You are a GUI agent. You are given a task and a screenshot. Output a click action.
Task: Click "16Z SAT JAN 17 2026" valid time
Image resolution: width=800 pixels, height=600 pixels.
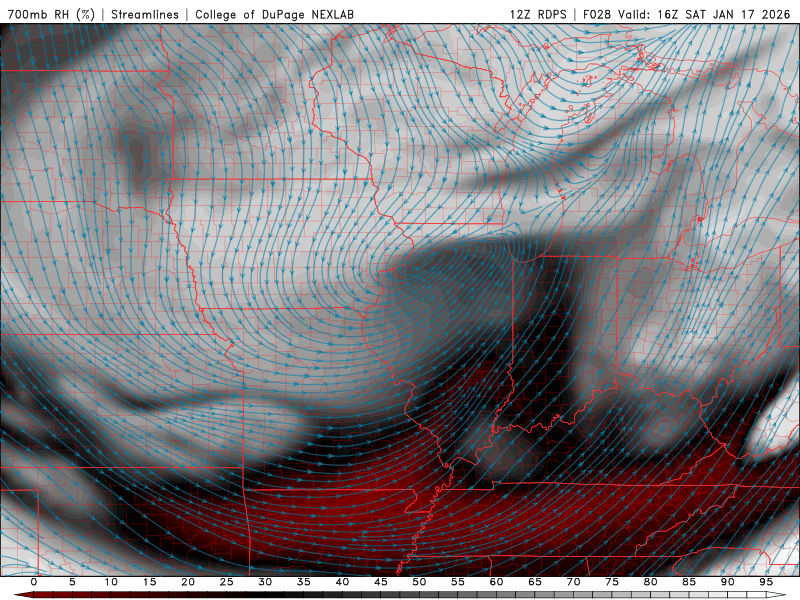click(724, 14)
